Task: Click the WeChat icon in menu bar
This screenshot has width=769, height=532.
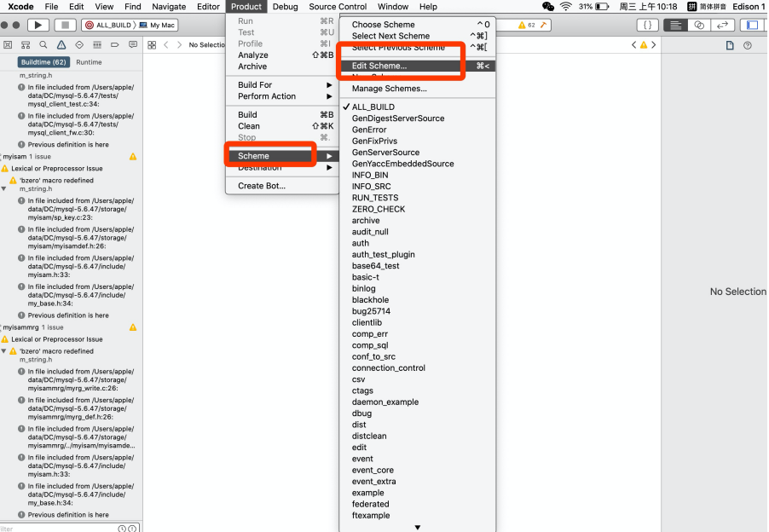Action: [548, 6]
